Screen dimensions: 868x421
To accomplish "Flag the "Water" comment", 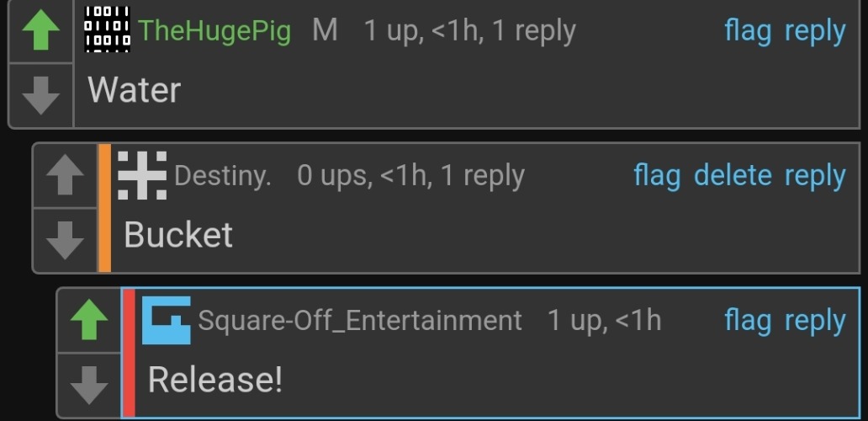I will pyautogui.click(x=748, y=30).
